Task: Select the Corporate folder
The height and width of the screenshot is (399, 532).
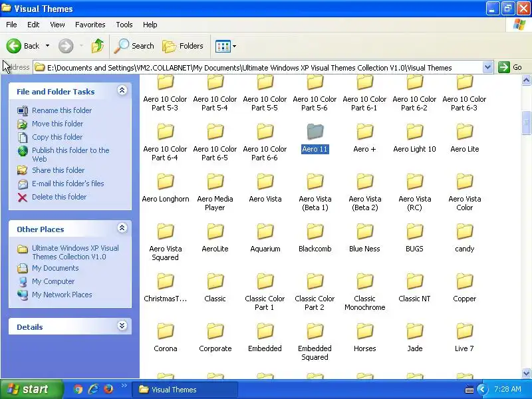Action: pyautogui.click(x=215, y=338)
